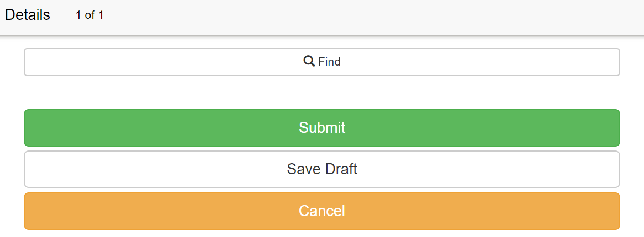Save the form as a draft

321,169
